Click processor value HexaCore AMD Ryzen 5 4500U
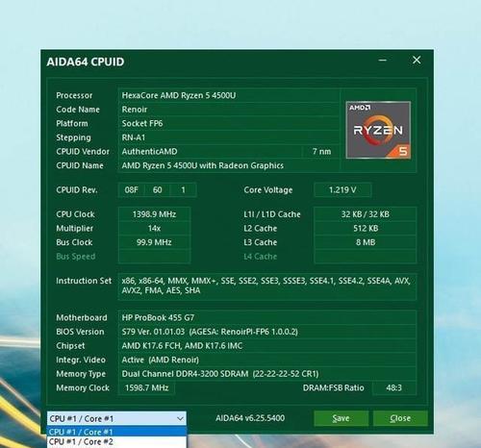This screenshot has height=448, width=481. pyautogui.click(x=179, y=95)
